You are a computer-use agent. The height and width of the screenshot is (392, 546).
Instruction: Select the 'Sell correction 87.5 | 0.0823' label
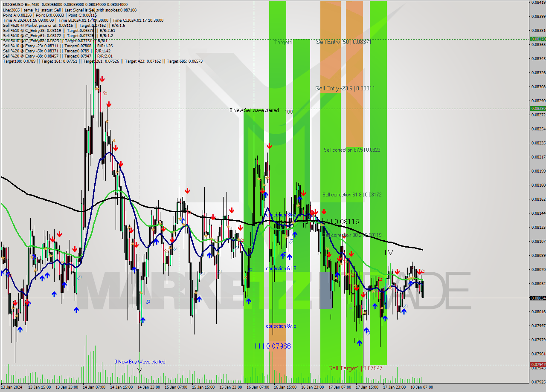coord(352,150)
